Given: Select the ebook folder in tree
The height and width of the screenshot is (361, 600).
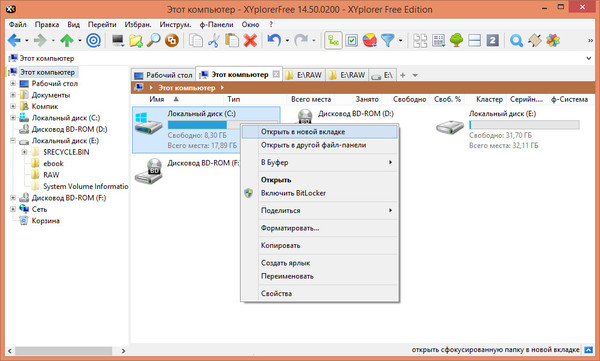Looking at the screenshot, I should pos(53,163).
